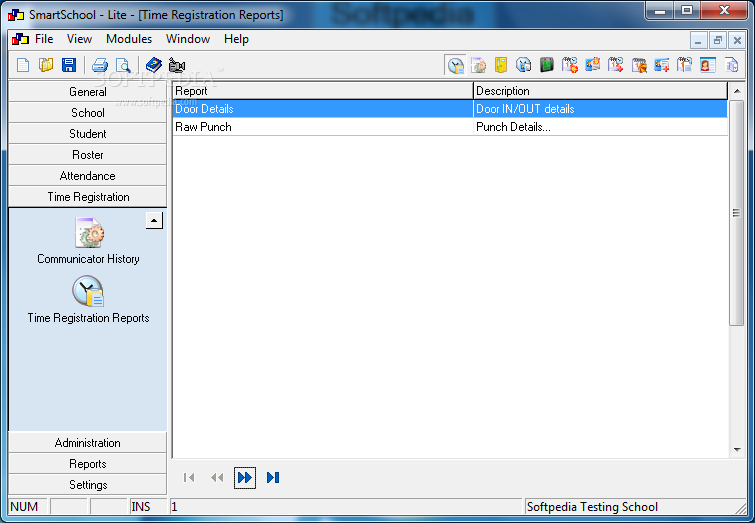Expand the General sidebar section

tap(88, 92)
